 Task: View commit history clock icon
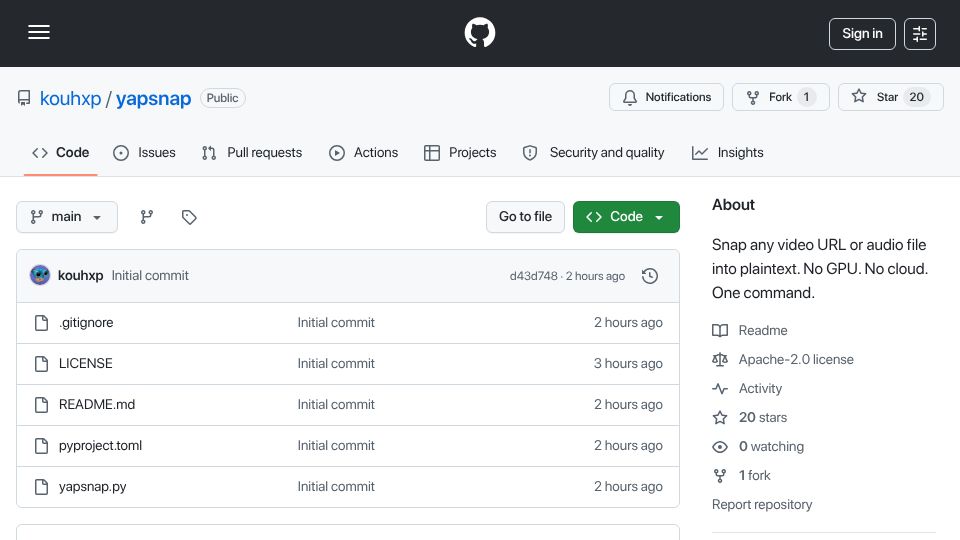point(650,276)
